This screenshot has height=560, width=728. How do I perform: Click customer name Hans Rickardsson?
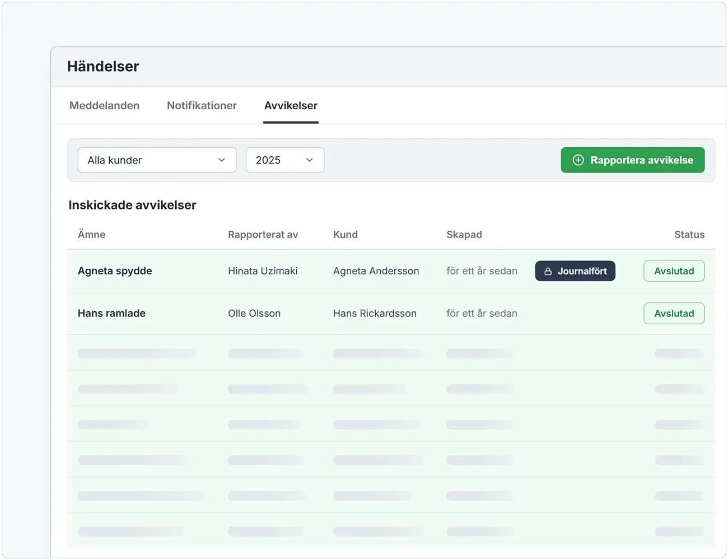point(375,314)
